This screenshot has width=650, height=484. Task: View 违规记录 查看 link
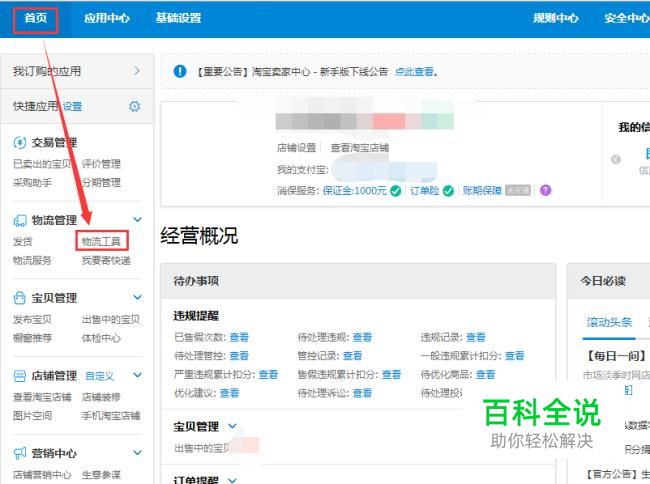pyautogui.click(x=475, y=337)
